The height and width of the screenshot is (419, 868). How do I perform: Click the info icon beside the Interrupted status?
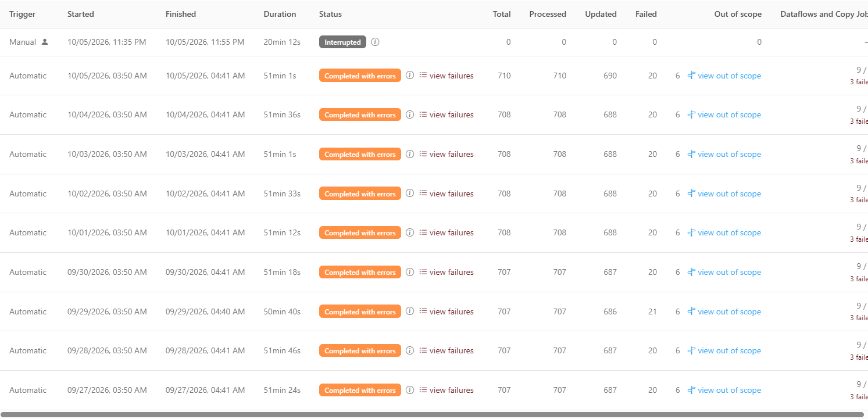375,42
